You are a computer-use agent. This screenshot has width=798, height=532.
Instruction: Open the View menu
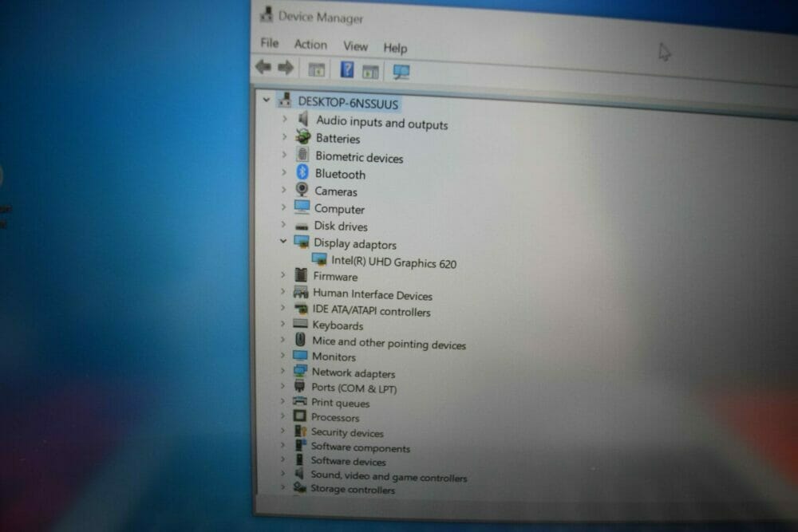pyautogui.click(x=355, y=46)
